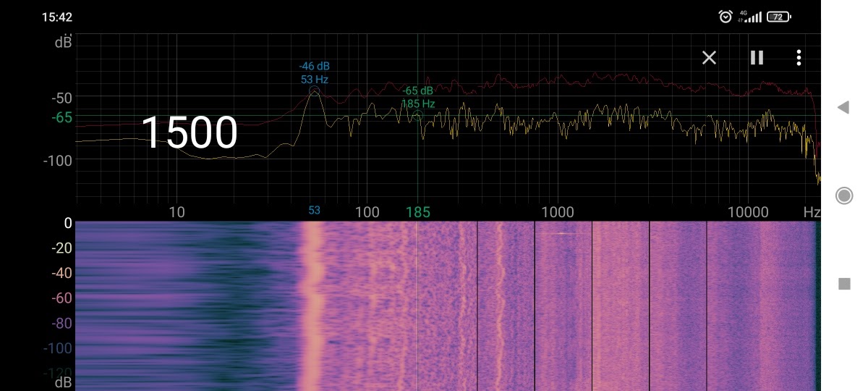Select the green 185 Hz marker circle

tap(418, 116)
